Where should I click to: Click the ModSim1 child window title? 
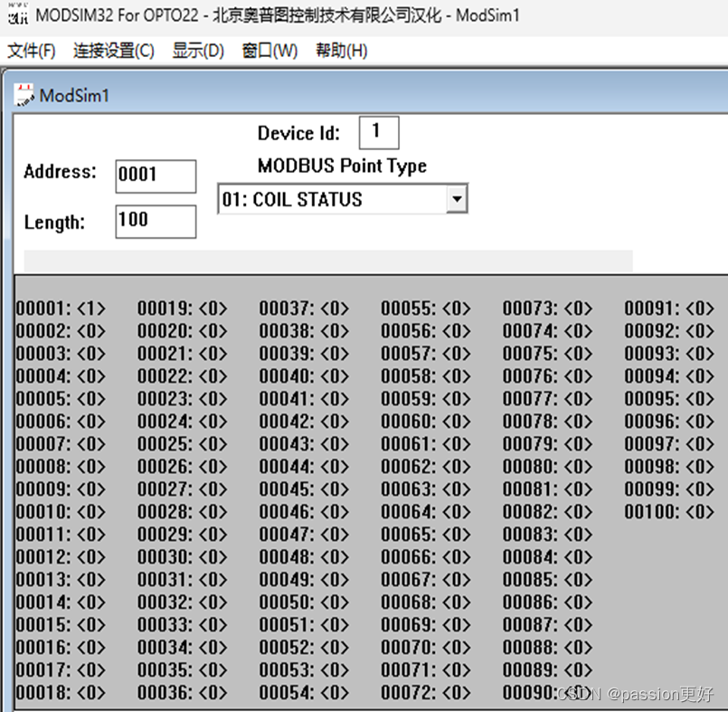pyautogui.click(x=74, y=95)
